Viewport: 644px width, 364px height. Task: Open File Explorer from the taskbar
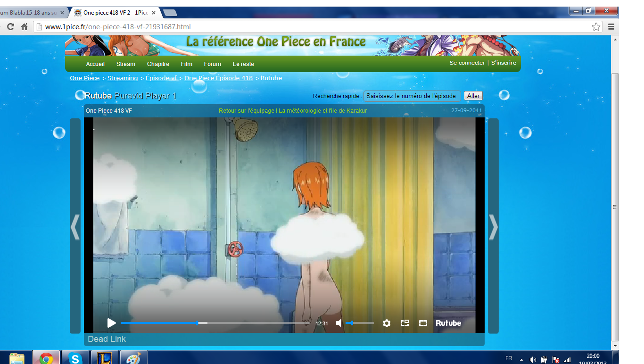pyautogui.click(x=17, y=359)
